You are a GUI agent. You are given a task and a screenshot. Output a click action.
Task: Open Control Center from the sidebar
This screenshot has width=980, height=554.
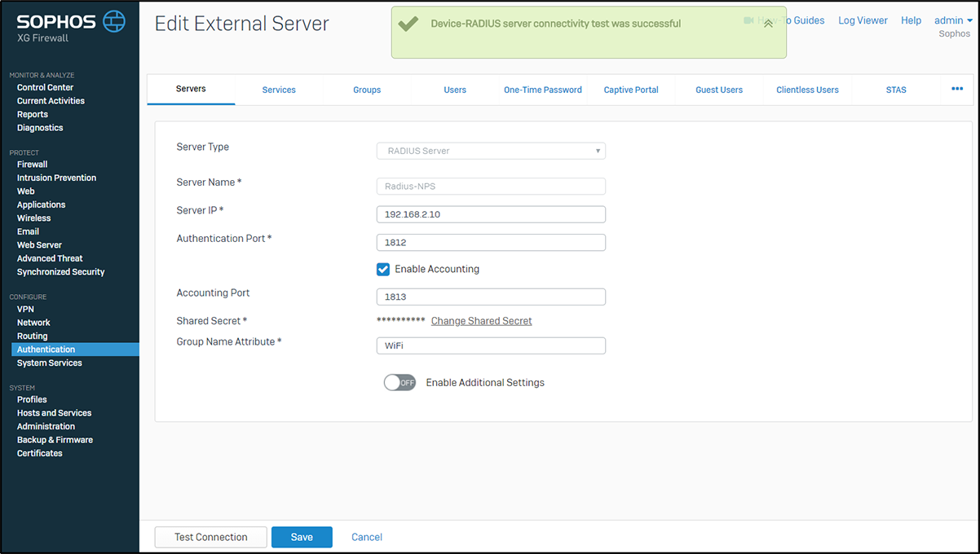click(x=45, y=87)
